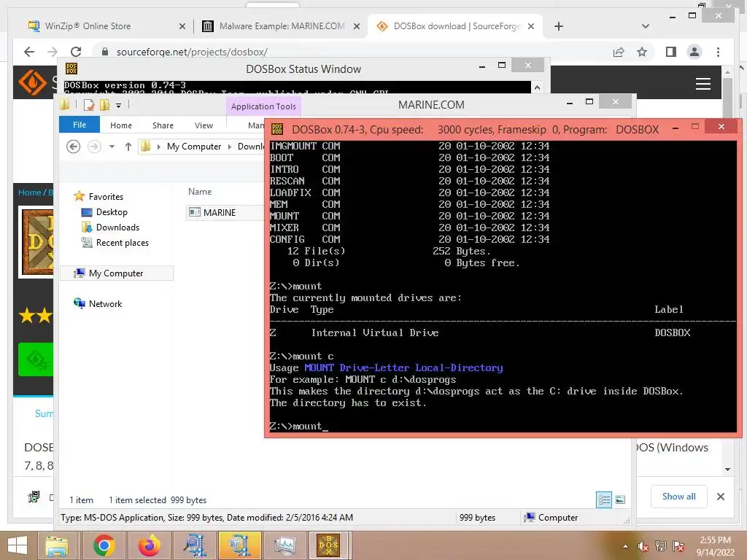Select Recent places in the navigation pane

click(x=122, y=242)
